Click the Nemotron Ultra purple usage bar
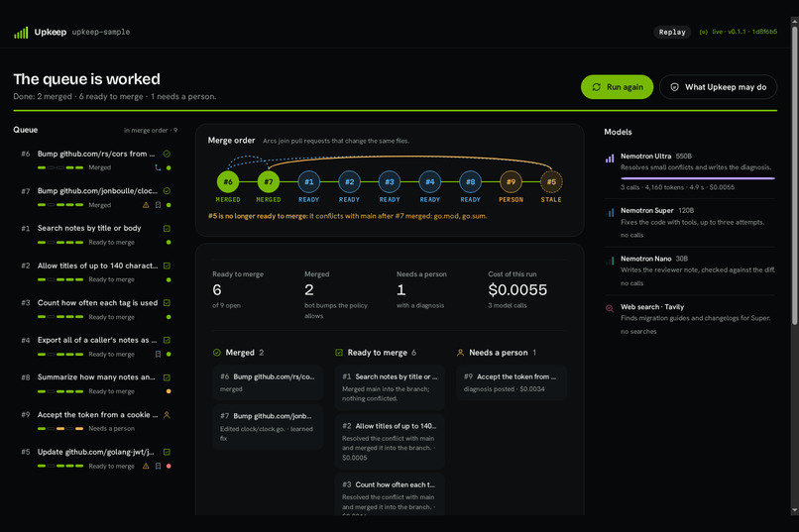The image size is (799, 532). 698,178
